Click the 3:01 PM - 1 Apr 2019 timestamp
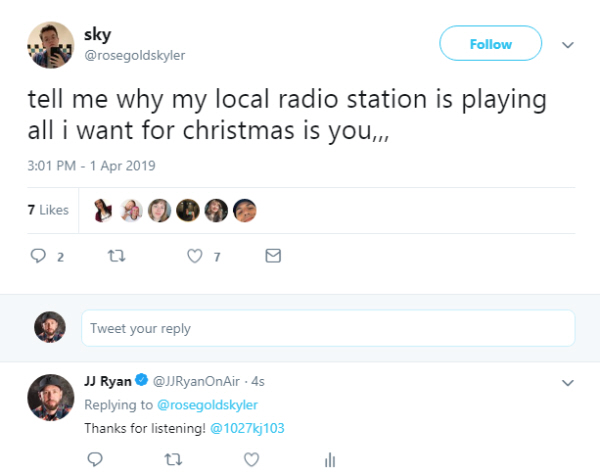This screenshot has height=475, width=600. pos(90,164)
